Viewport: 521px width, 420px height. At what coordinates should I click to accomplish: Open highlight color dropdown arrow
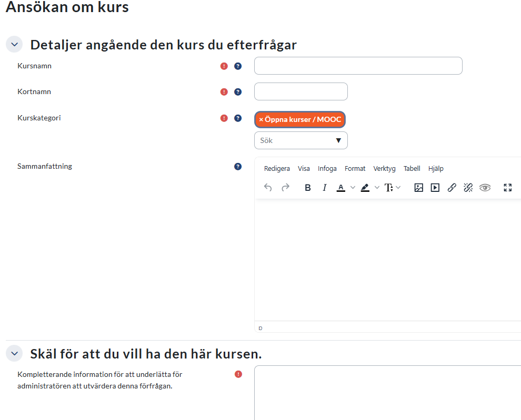click(x=377, y=188)
